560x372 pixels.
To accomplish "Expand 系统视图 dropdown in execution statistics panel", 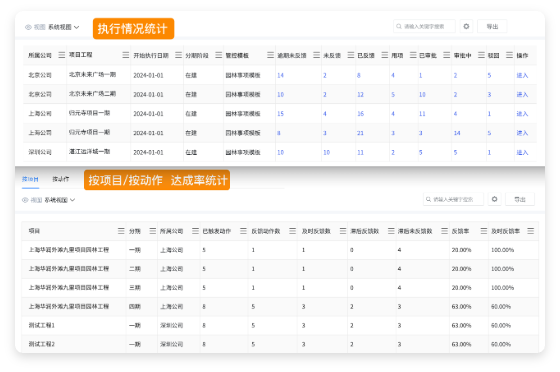I will tap(64, 27).
